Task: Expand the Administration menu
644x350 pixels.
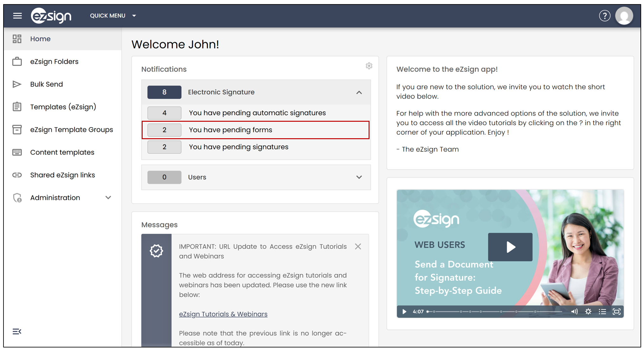Action: pyautogui.click(x=108, y=198)
